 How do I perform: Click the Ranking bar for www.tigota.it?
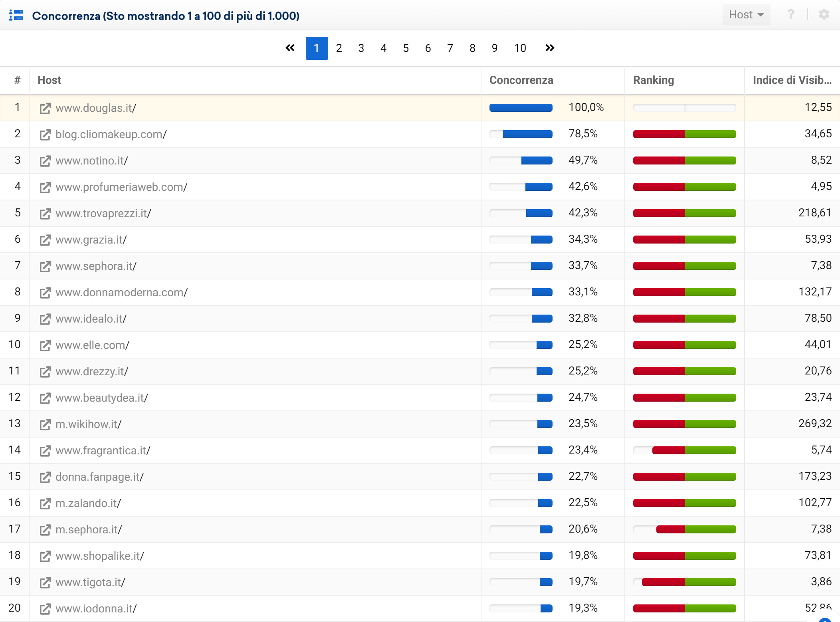pyautogui.click(x=685, y=582)
